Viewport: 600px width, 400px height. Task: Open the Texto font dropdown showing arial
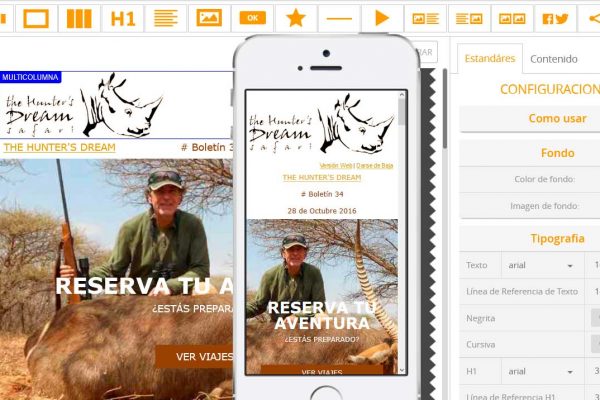(541, 265)
